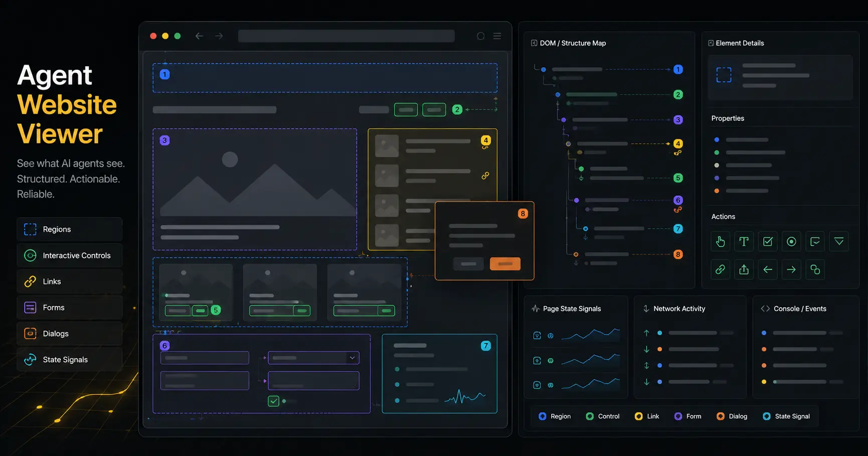Viewport: 868px width, 456px height.
Task: Click the second green outlined button near badge 2
Action: [434, 109]
